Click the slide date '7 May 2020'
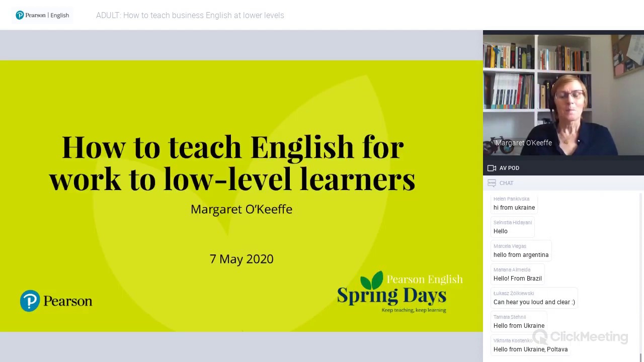The height and width of the screenshot is (362, 644). tap(242, 259)
